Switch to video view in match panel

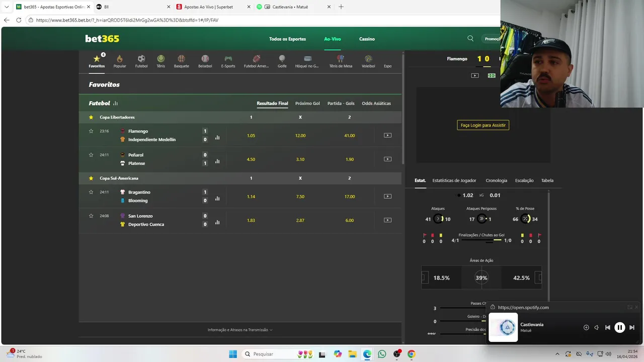[x=474, y=75]
